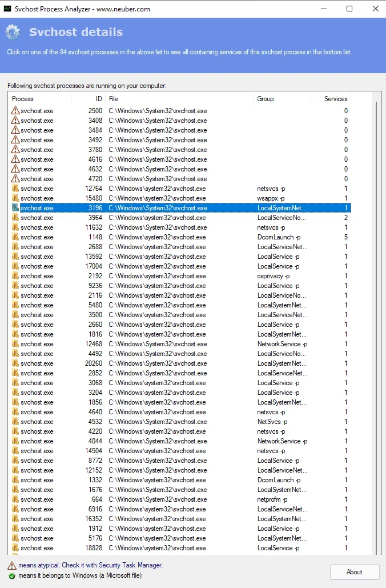Viewport: 386px width, 588px height.
Task: Click the warning icon for process 3780
Action: point(15,150)
